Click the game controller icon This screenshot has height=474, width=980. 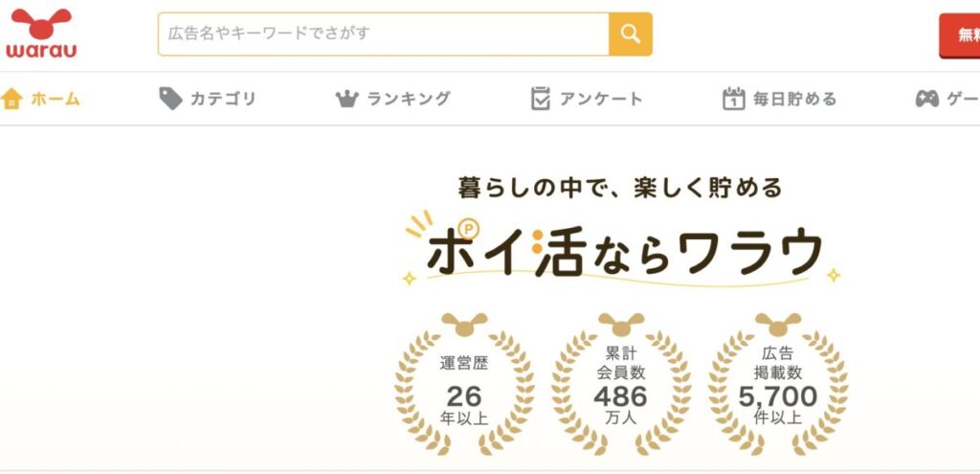926,99
